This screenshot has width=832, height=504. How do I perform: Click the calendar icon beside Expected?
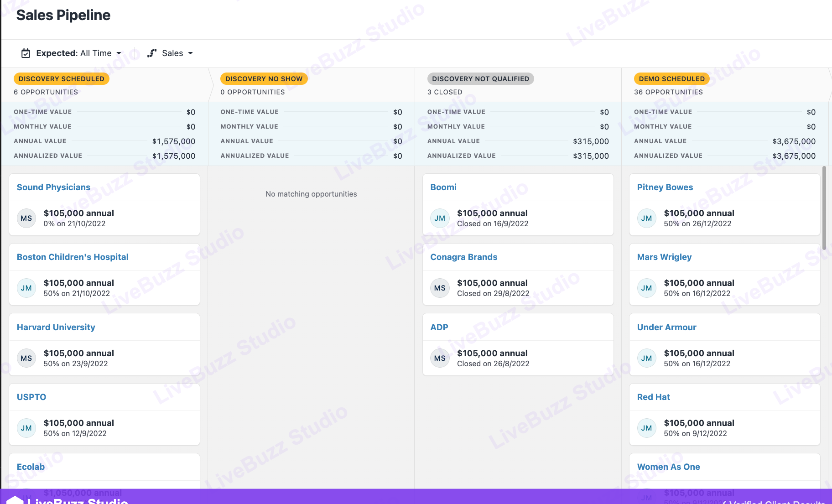click(x=26, y=53)
